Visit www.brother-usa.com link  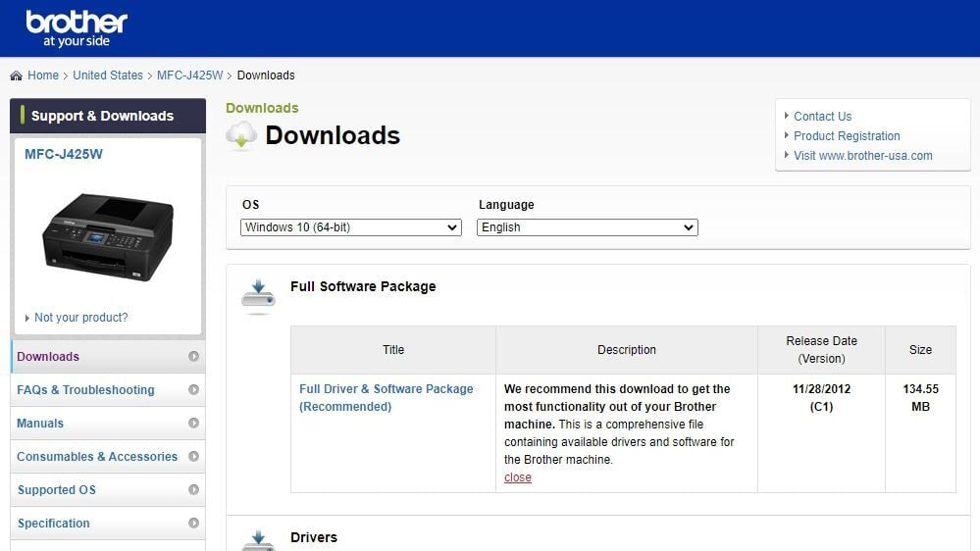coord(862,156)
